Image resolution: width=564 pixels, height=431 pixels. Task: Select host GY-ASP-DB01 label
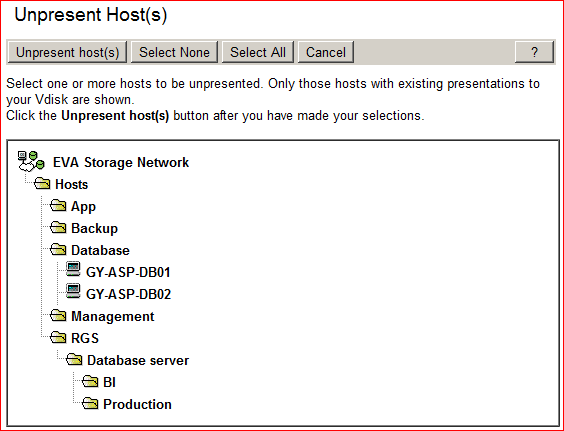(x=128, y=272)
